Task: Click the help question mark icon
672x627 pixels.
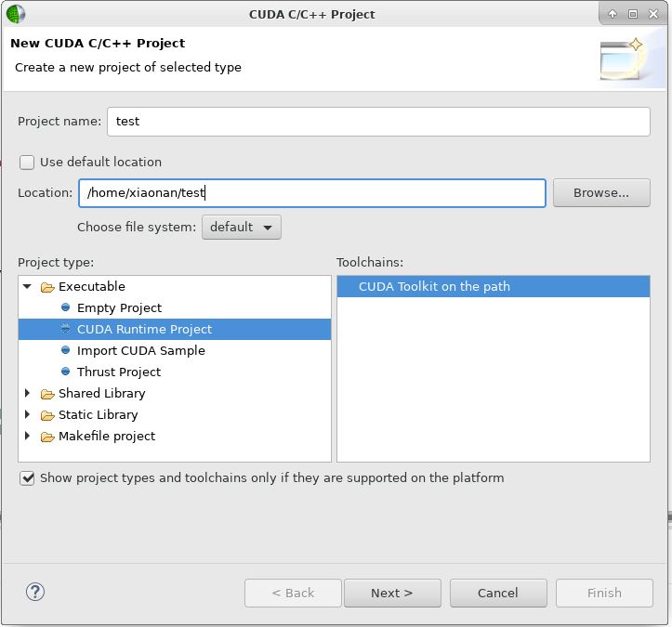Action: click(x=35, y=592)
